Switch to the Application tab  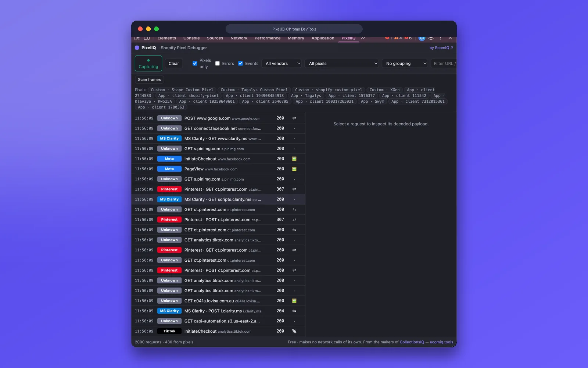point(323,38)
